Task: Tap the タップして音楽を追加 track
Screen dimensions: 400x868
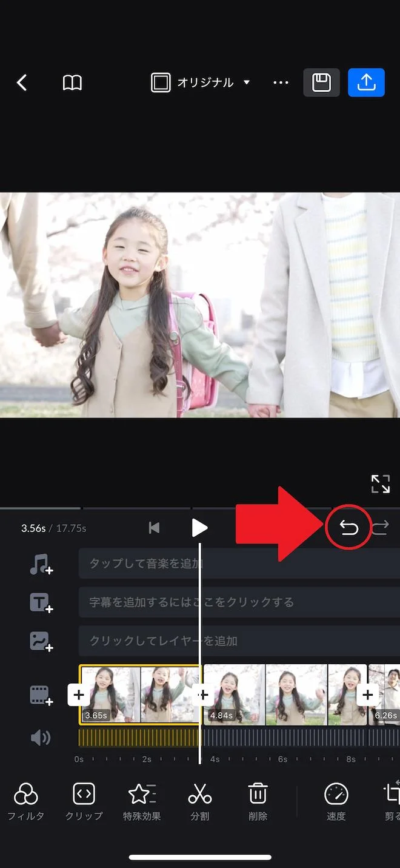Action: 239,564
